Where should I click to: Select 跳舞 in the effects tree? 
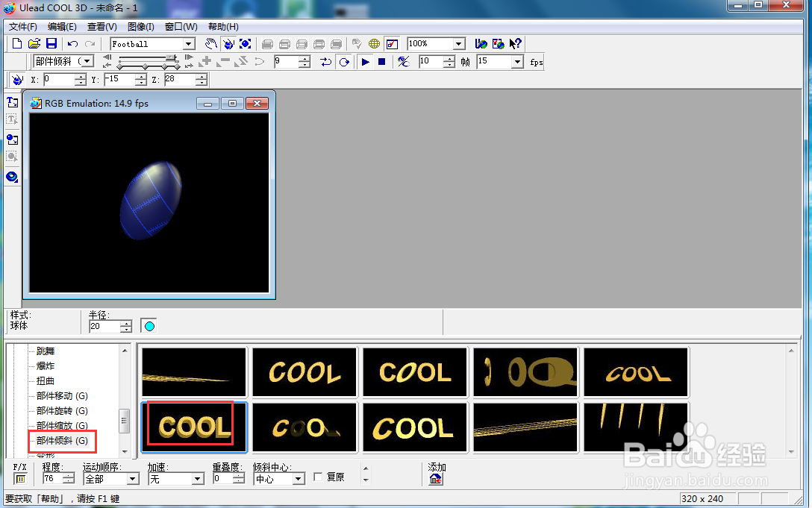[x=46, y=351]
